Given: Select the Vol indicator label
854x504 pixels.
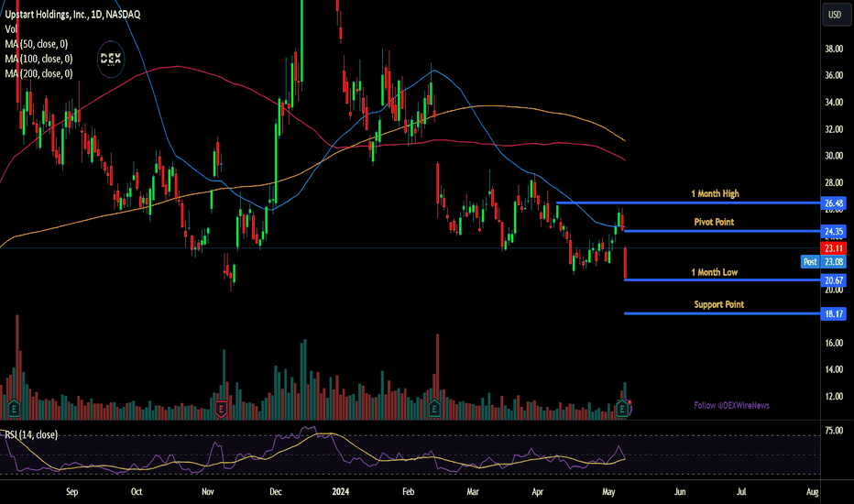Looking at the screenshot, I should tap(11, 29).
